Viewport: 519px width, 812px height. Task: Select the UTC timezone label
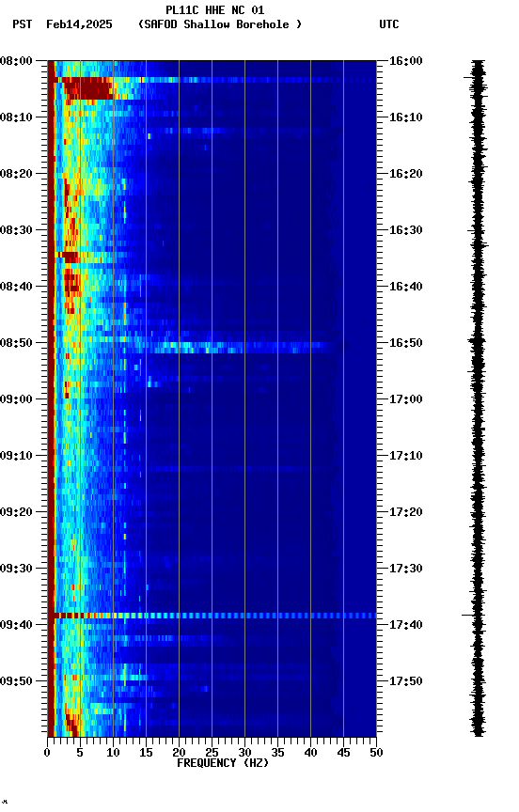[389, 24]
